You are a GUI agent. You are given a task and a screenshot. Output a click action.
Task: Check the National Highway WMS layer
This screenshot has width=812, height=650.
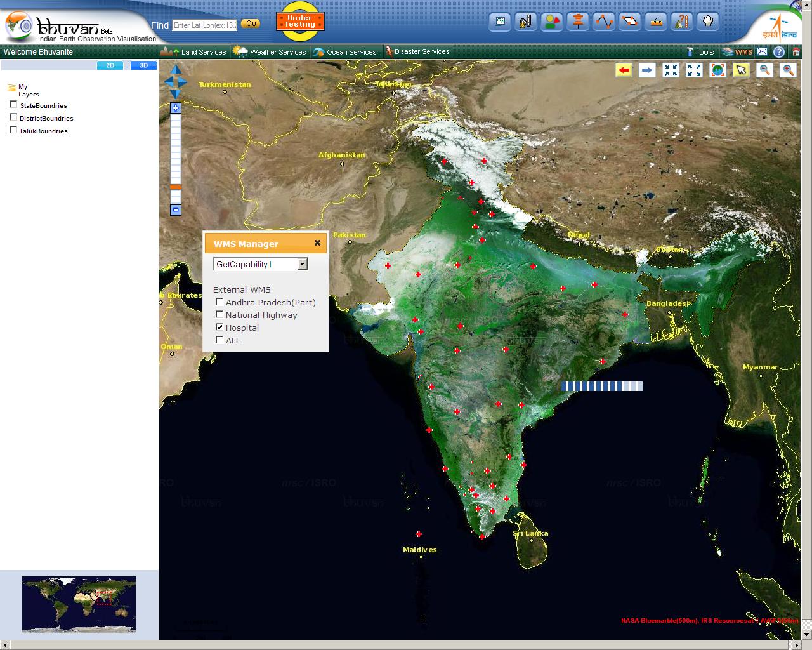click(219, 314)
